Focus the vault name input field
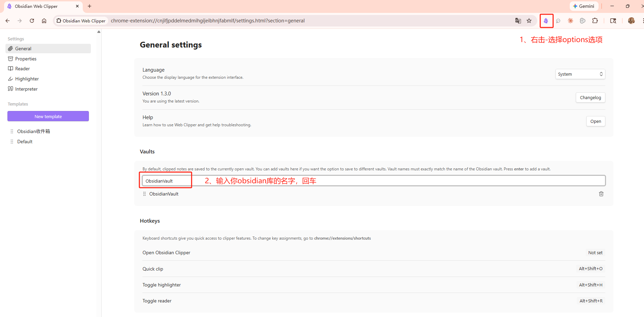This screenshot has width=644, height=317. coord(374,181)
